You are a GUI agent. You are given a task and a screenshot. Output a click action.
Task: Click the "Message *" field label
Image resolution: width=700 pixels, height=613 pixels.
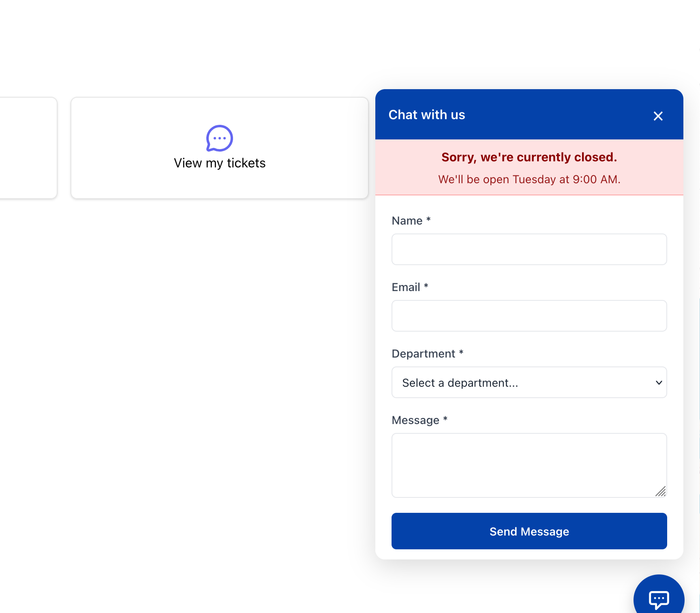(x=419, y=420)
